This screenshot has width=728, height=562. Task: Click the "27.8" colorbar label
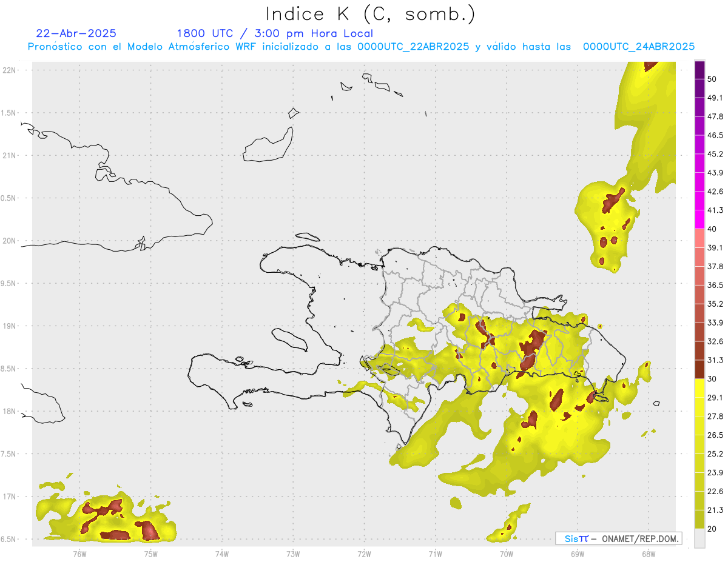pyautogui.click(x=715, y=416)
